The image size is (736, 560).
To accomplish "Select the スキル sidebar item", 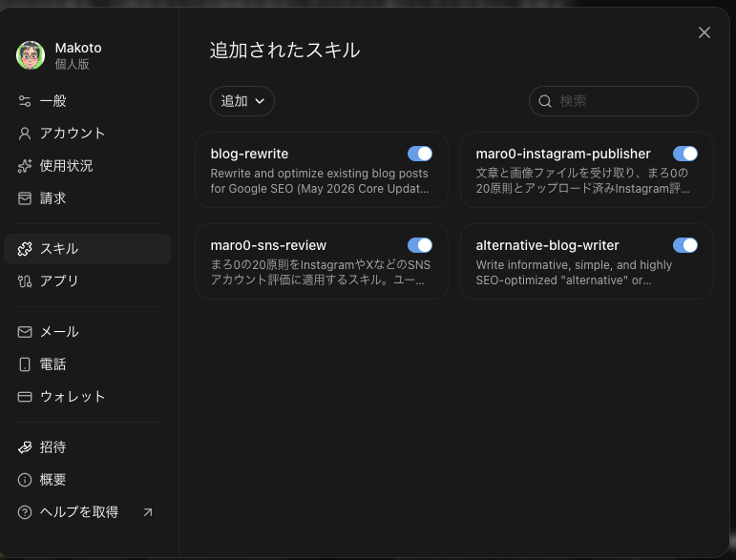I will (x=87, y=249).
